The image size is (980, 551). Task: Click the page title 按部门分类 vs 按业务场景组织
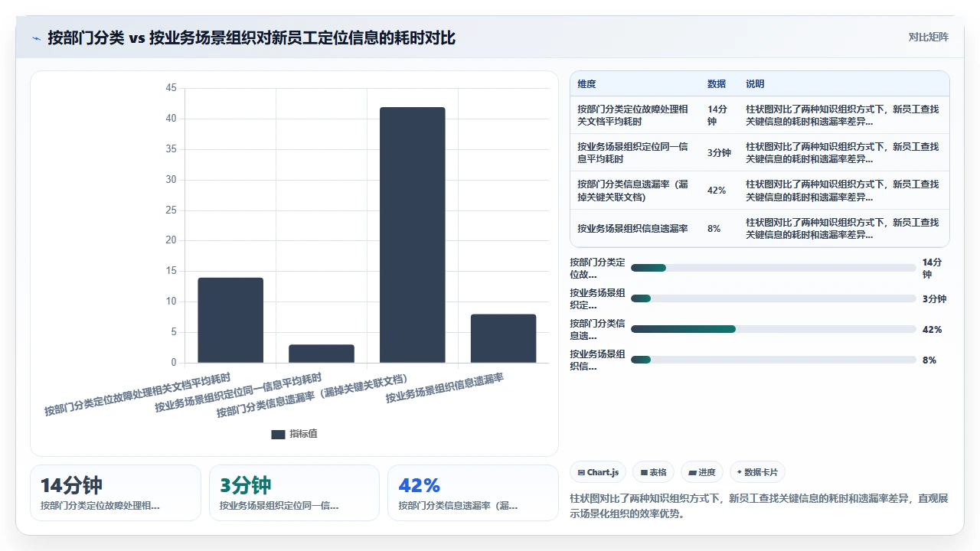[x=251, y=37]
